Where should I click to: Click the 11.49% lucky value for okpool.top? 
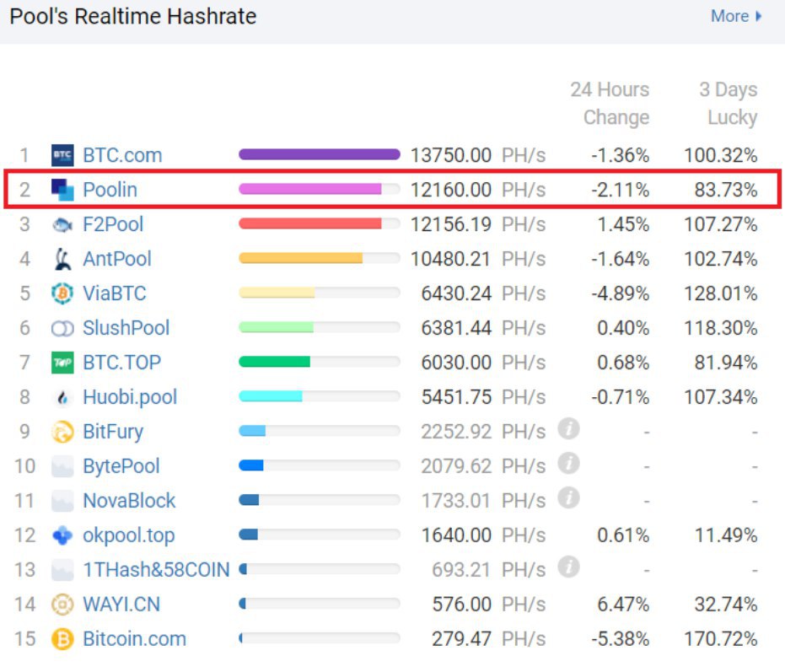click(x=727, y=535)
